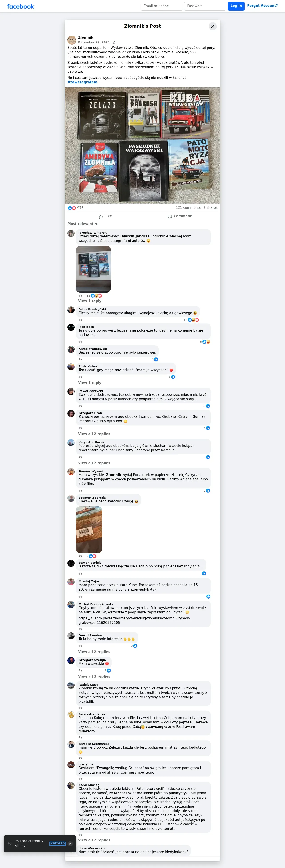
Task: Click the Refresh button in the offline notice
Action: tap(57, 843)
